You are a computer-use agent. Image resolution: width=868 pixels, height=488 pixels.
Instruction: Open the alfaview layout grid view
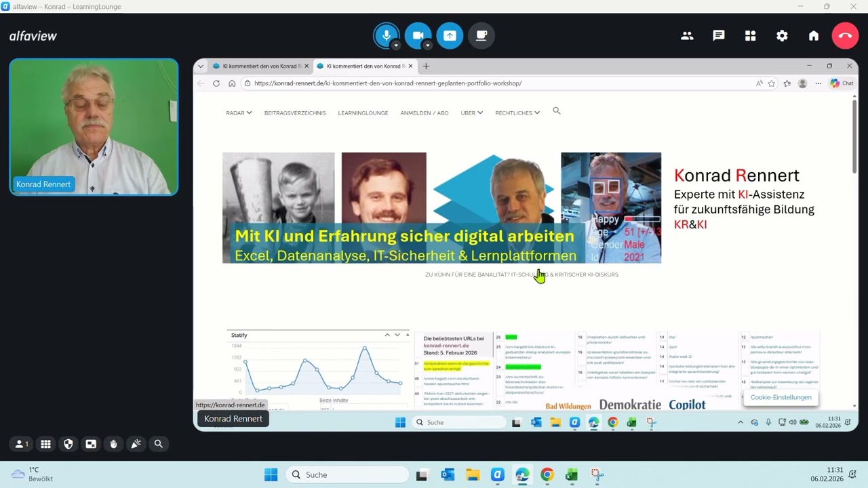tap(750, 36)
